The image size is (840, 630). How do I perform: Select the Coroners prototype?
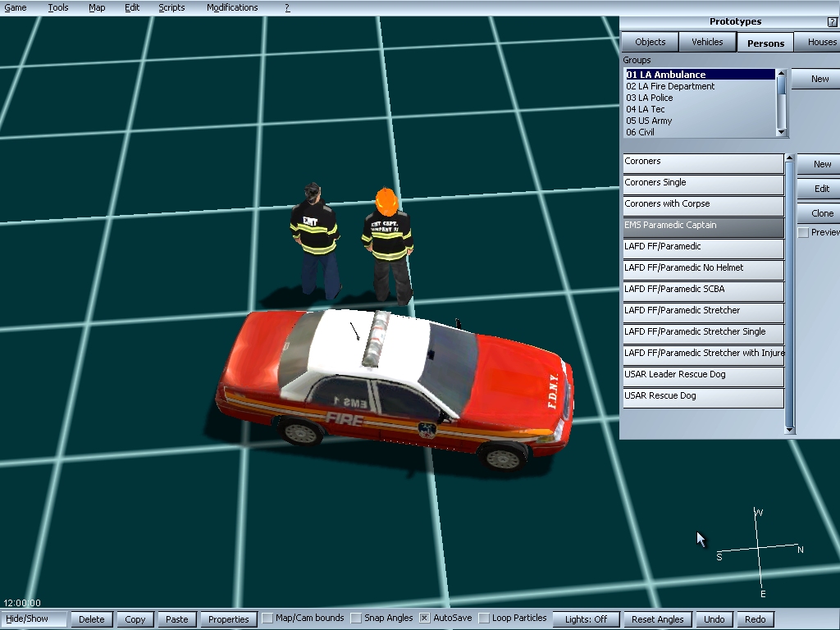coord(703,163)
